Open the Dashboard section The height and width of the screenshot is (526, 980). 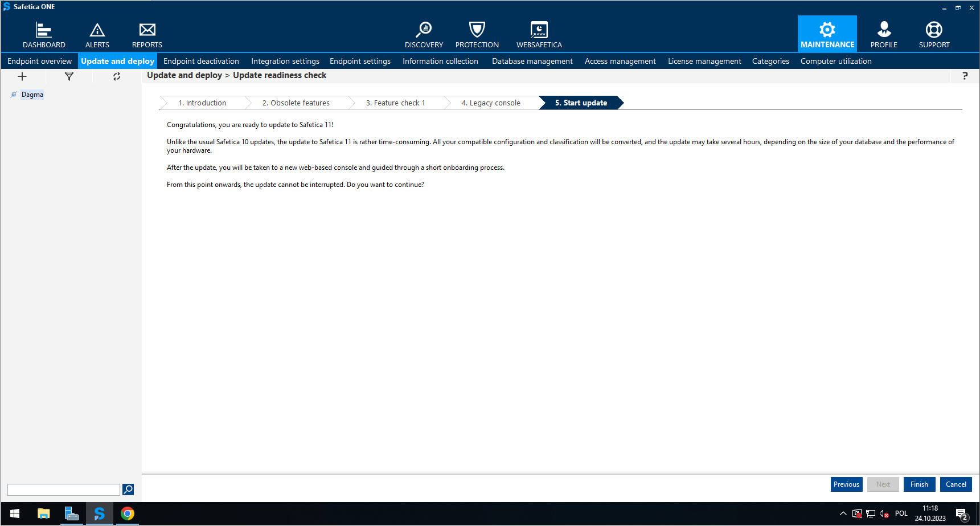pyautogui.click(x=44, y=35)
